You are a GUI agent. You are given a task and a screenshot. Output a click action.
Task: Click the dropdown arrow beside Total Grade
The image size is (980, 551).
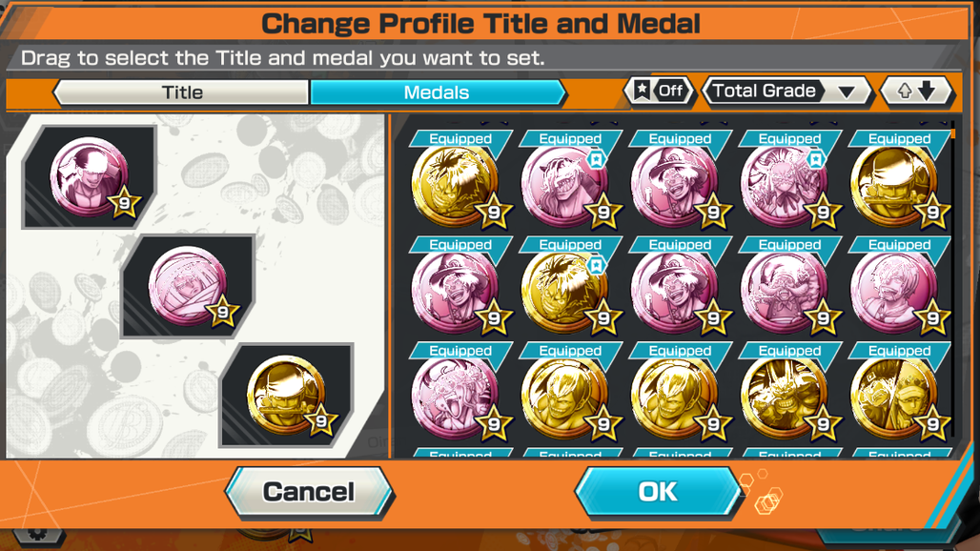pos(847,92)
